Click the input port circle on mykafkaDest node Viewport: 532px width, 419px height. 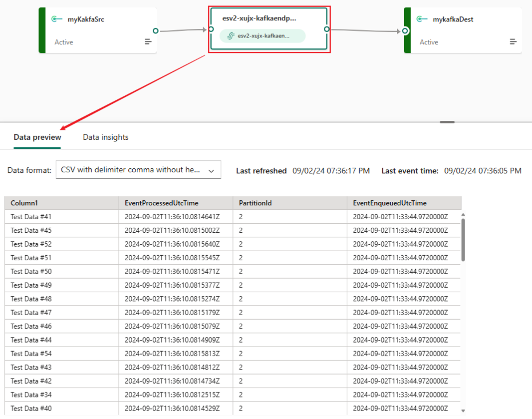coord(404,30)
